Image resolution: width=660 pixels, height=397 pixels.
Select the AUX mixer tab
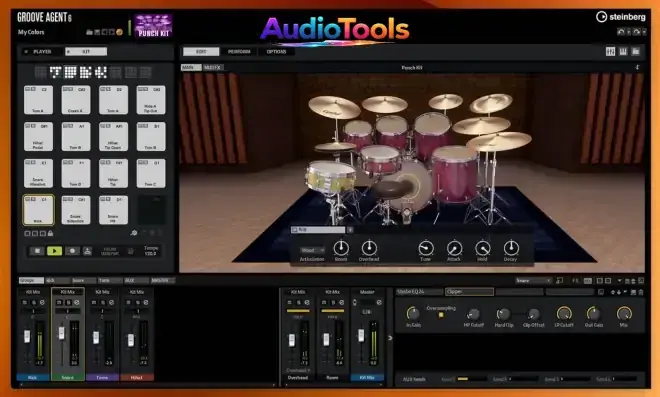(x=136, y=280)
